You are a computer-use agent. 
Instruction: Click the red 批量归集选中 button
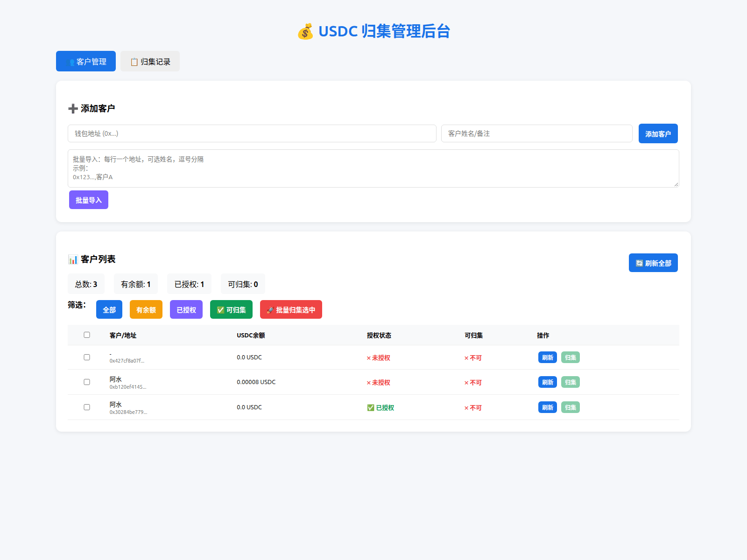pyautogui.click(x=291, y=309)
